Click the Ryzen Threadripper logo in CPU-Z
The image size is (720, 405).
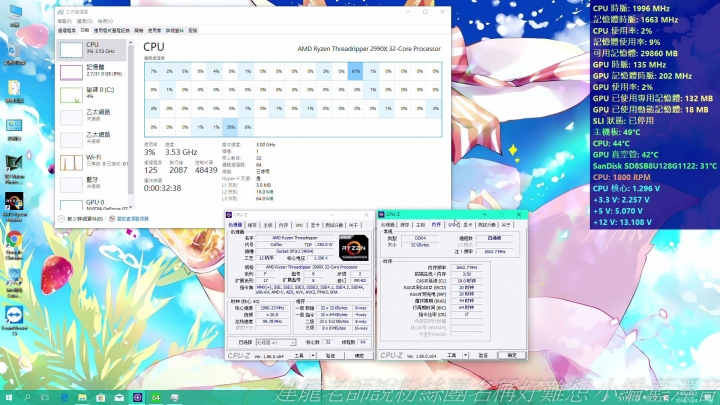354,248
